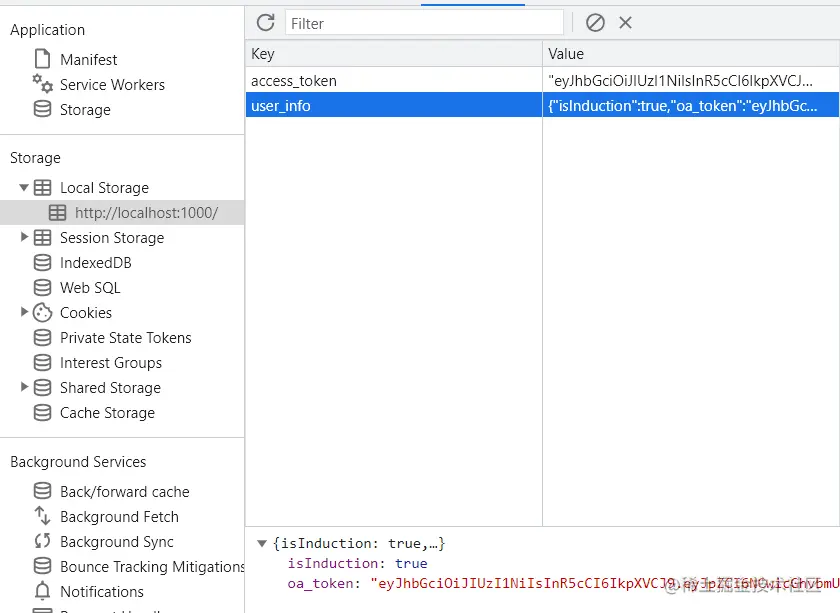Expand the Shared Storage tree
Viewport: 840px width, 613px height.
pyautogui.click(x=24, y=387)
